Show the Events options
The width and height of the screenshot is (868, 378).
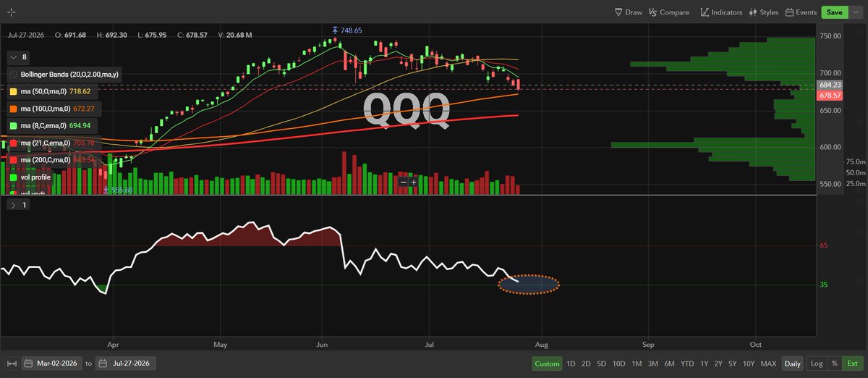(x=801, y=12)
